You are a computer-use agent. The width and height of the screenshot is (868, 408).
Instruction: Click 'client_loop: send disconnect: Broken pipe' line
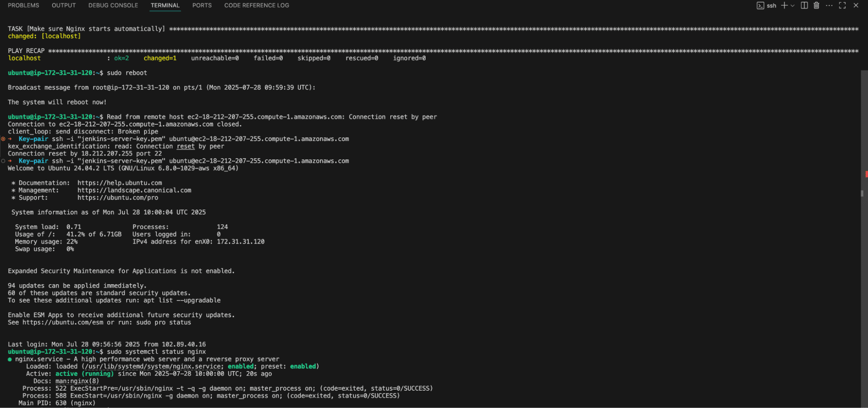coord(83,132)
